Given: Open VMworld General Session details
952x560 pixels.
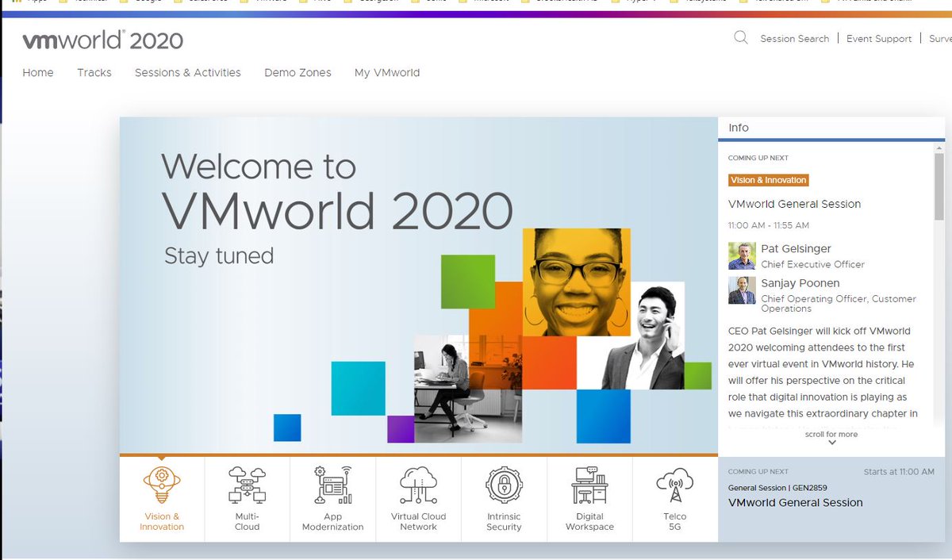Looking at the screenshot, I should 793,204.
